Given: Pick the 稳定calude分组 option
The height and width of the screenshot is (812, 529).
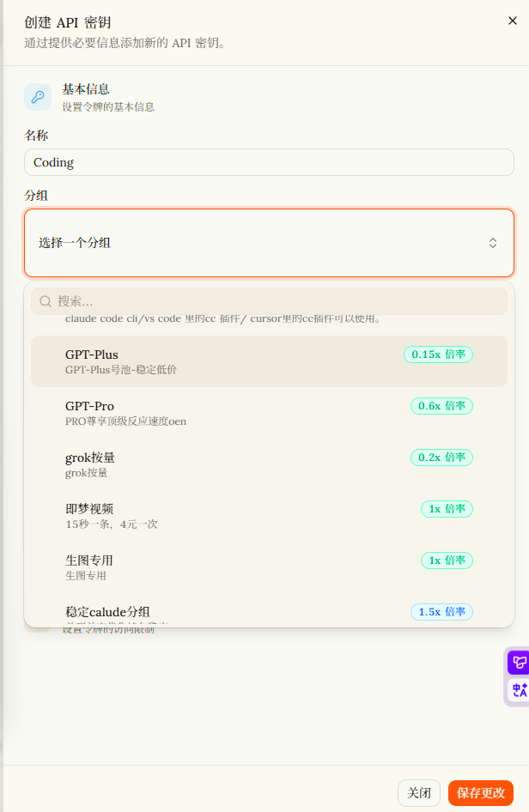Looking at the screenshot, I should tap(269, 612).
